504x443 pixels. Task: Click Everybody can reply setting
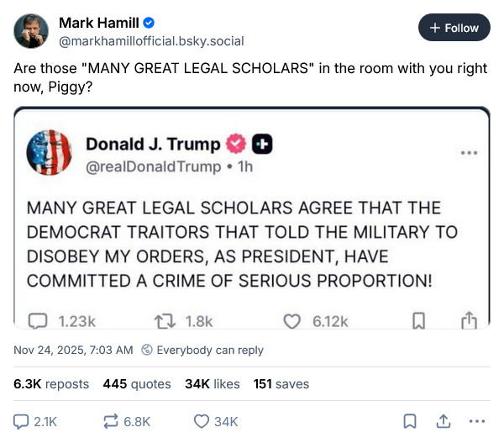[202, 350]
